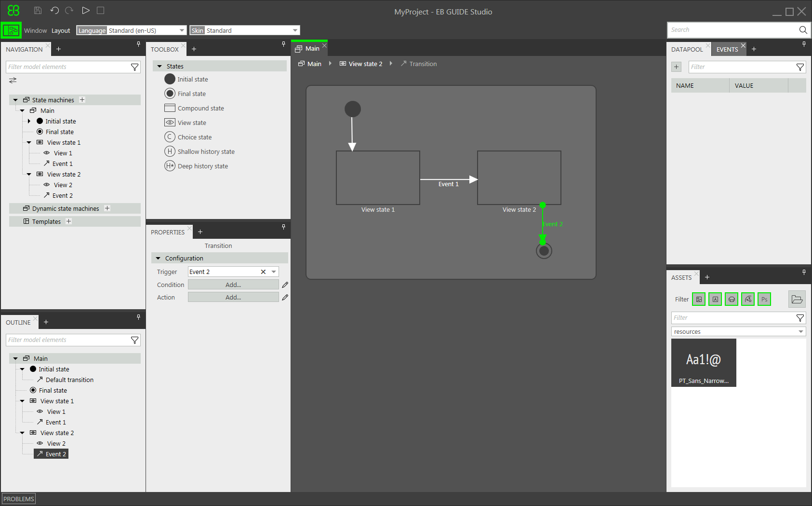Toggle the Ps file assets filter

pos(764,299)
